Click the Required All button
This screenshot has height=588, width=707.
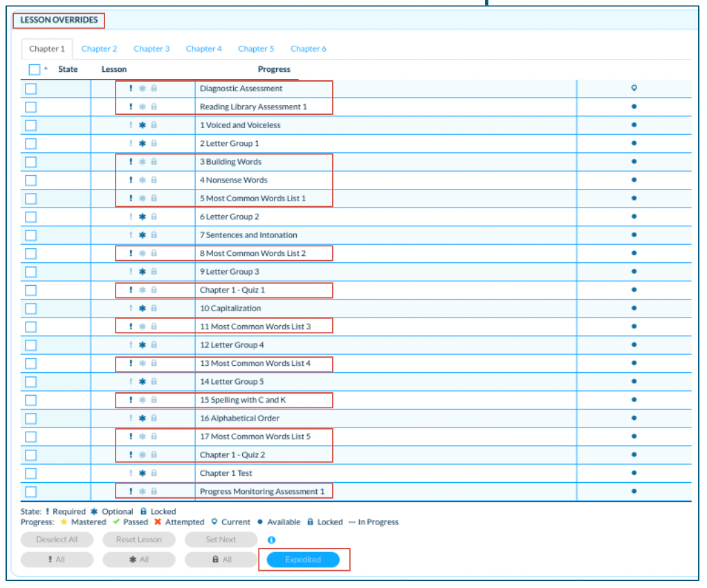(57, 560)
